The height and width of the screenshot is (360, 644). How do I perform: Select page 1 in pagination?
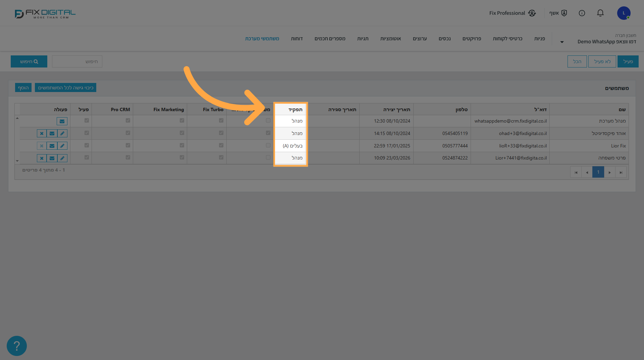pyautogui.click(x=598, y=172)
